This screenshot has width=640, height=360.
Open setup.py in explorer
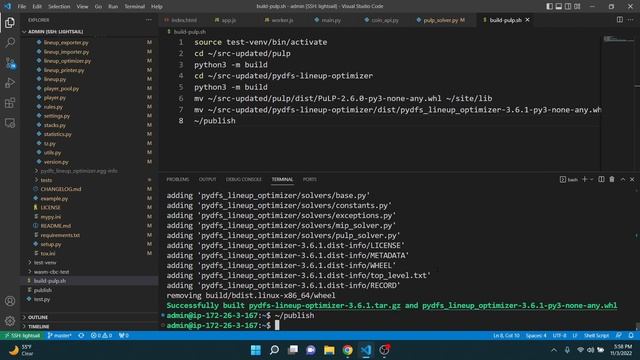point(51,244)
